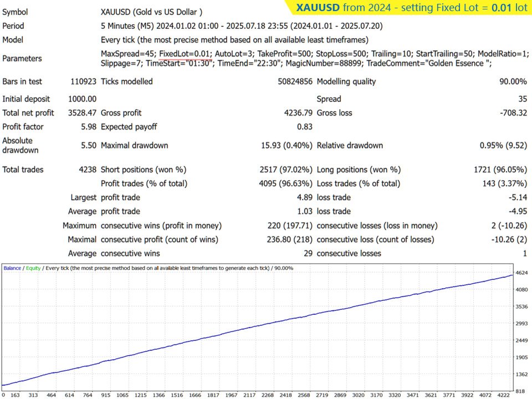
Task: Click the Maximal consecutive loss value -10.26 (2)
Action: 509,239
